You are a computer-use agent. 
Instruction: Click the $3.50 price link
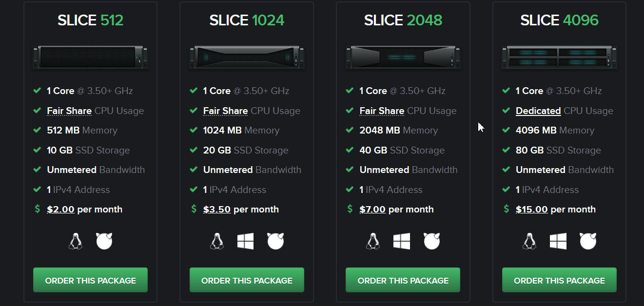217,210
